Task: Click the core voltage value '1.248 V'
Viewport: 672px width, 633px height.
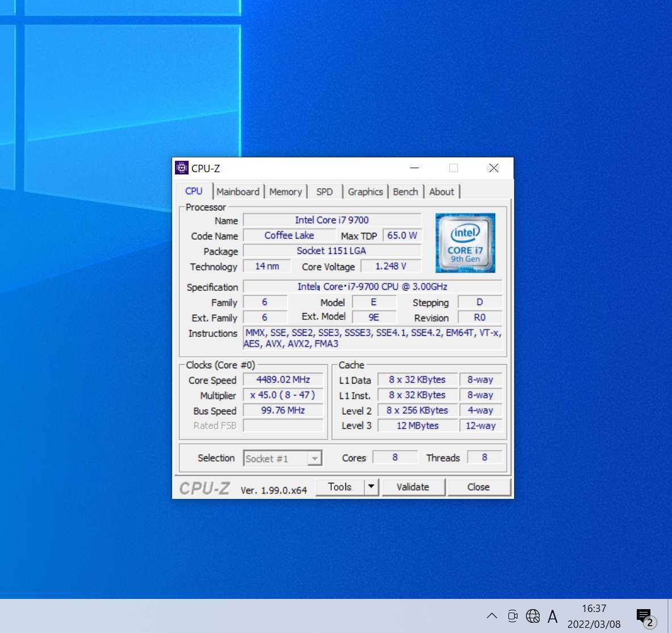Action: (391, 266)
